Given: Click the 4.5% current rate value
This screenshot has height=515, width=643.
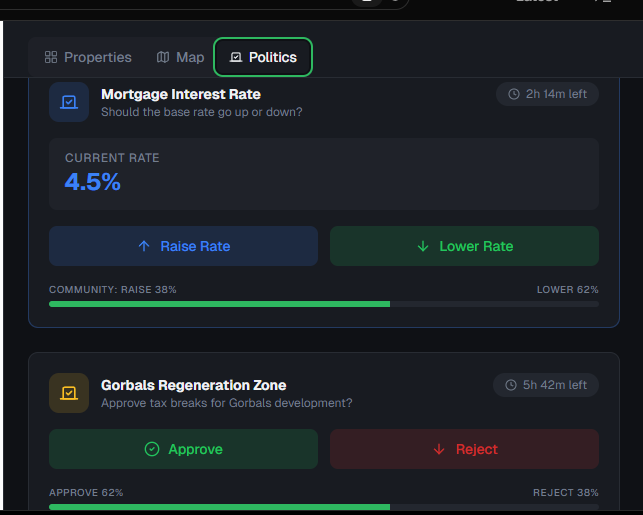Looking at the screenshot, I should point(93,182).
